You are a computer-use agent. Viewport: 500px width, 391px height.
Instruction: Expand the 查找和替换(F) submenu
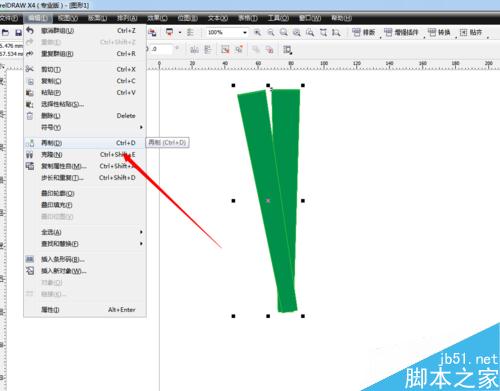coord(85,244)
